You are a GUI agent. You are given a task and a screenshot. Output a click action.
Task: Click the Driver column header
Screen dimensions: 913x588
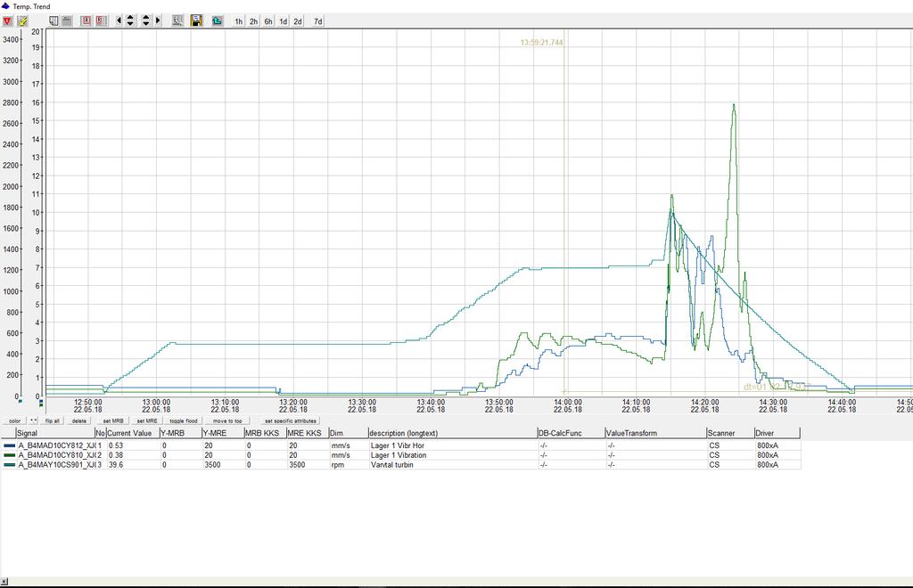(x=777, y=433)
